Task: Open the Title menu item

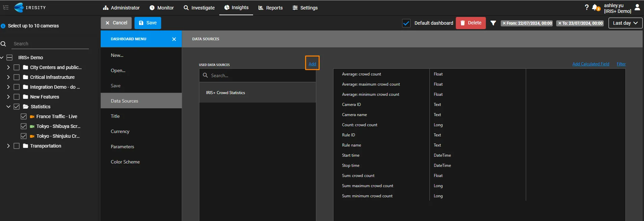Action: pyautogui.click(x=141, y=116)
